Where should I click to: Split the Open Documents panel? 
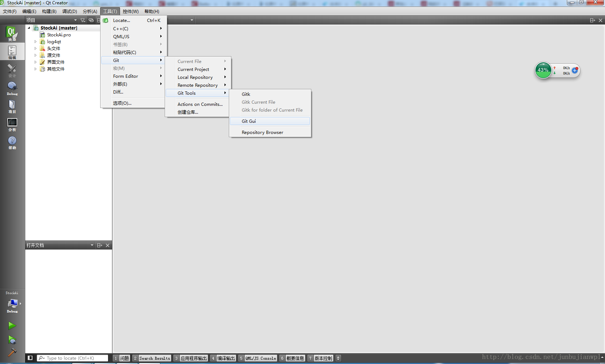click(100, 245)
